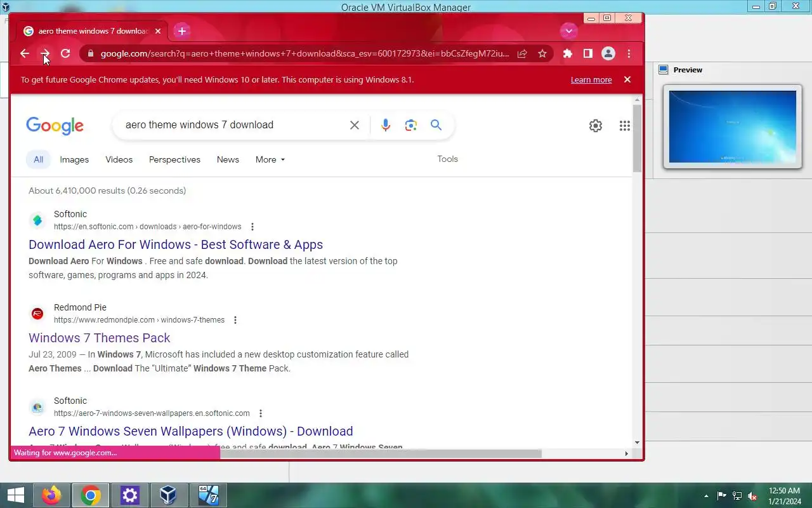The image size is (812, 508).
Task: Open the Learn more link
Action: point(591,80)
